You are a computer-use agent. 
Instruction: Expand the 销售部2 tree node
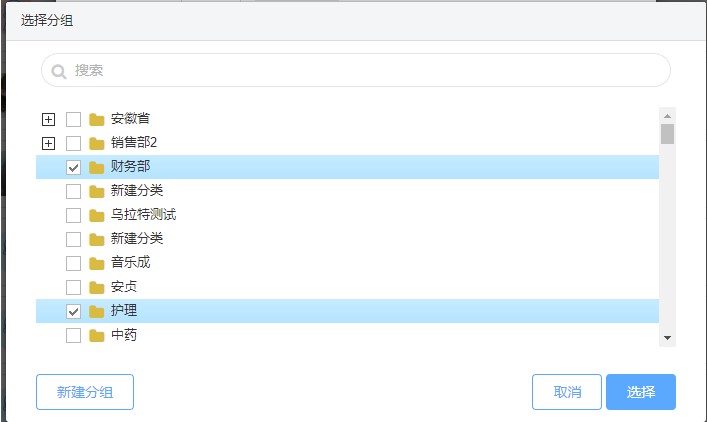(48, 143)
